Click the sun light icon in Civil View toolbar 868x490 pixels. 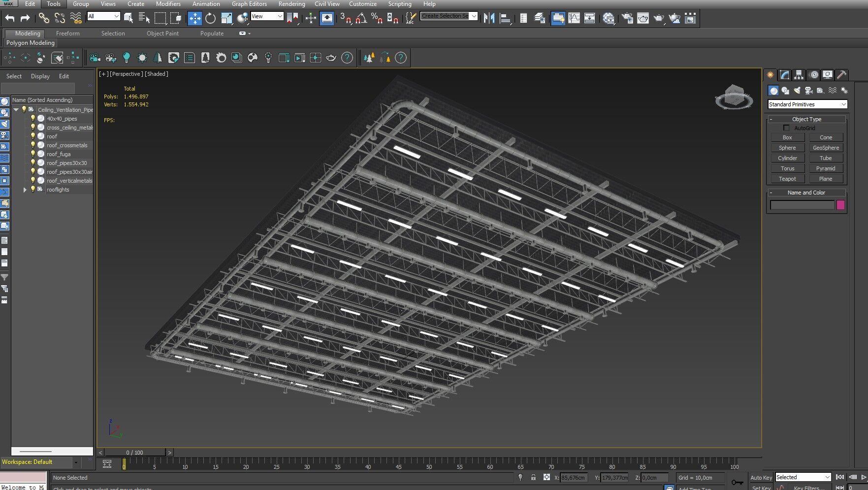pyautogui.click(x=142, y=58)
